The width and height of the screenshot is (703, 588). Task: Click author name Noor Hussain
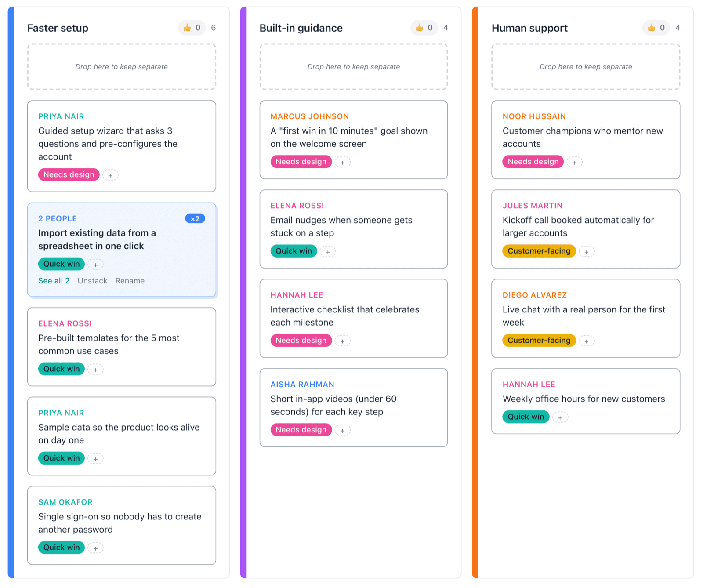coord(534,116)
